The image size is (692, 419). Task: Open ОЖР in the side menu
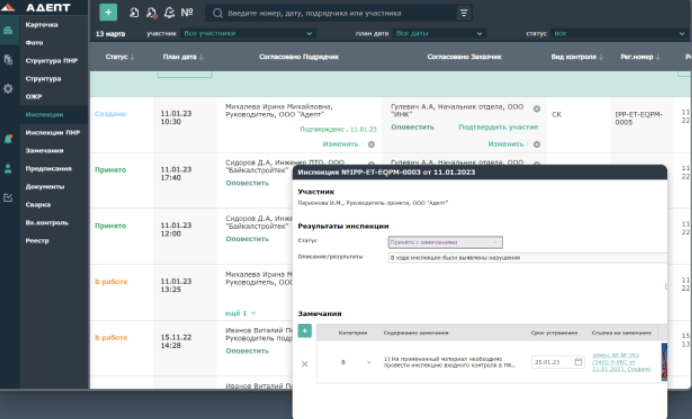(34, 97)
